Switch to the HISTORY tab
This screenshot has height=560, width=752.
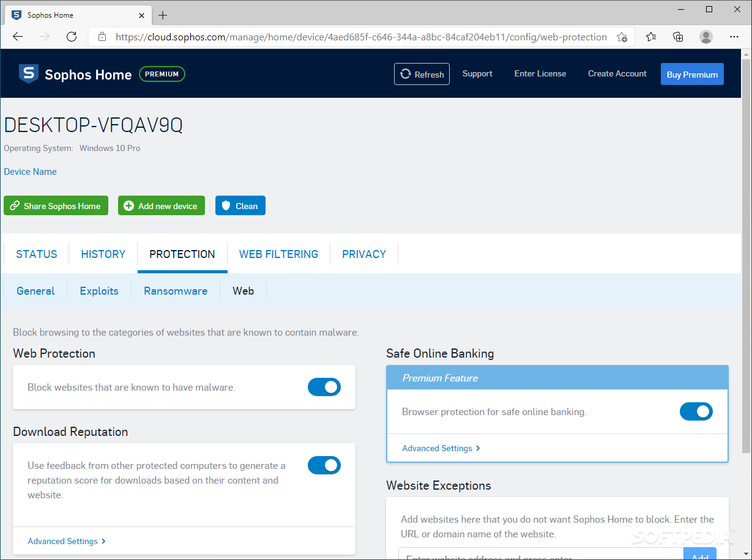tap(103, 254)
